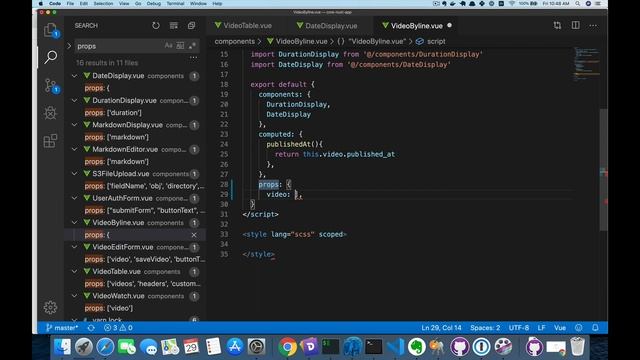
Task: Open match props: ['videos', 'headers'...
Action: pyautogui.click(x=142, y=284)
